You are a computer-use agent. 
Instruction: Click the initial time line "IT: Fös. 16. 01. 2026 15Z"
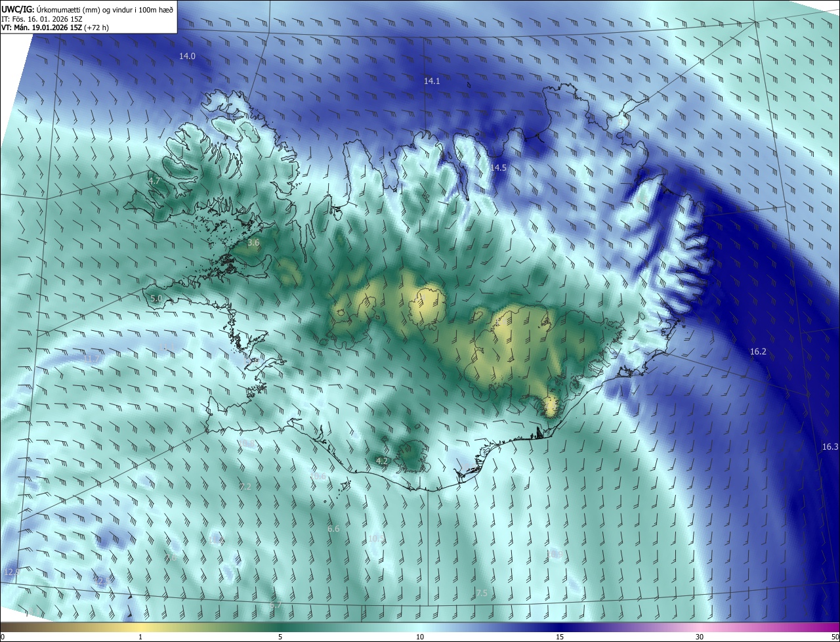point(42,19)
